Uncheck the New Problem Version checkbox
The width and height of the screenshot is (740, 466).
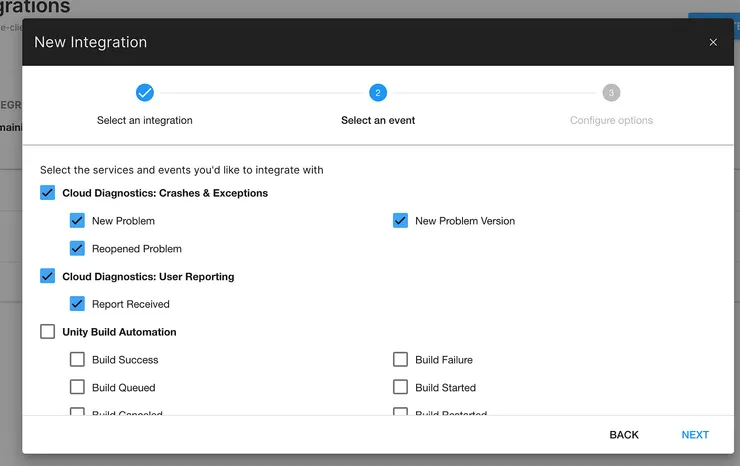(401, 221)
